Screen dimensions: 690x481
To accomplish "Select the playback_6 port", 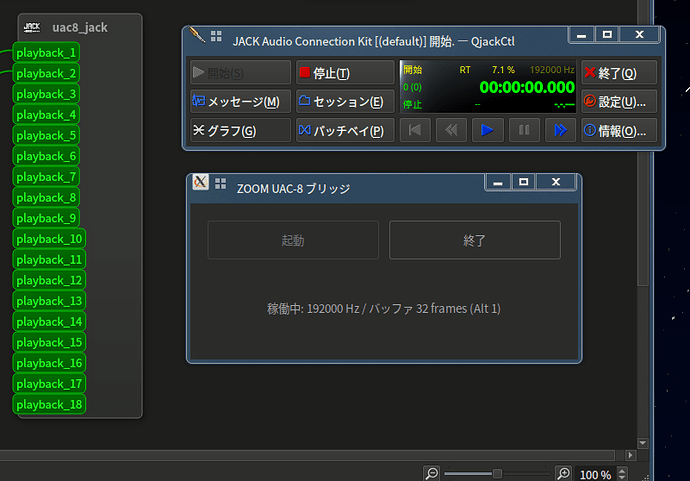I will click(x=46, y=156).
